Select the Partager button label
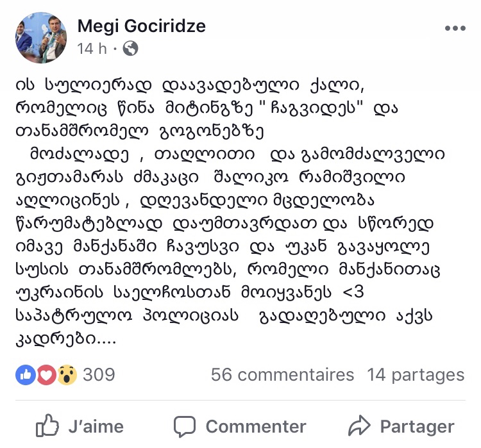The height and width of the screenshot is (448, 481). [x=418, y=427]
